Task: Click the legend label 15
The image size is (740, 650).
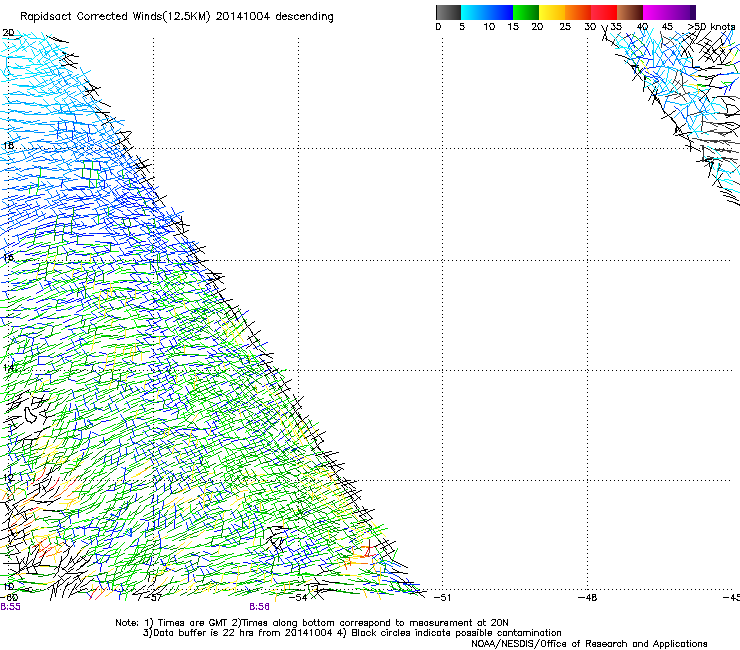Action: click(x=513, y=27)
